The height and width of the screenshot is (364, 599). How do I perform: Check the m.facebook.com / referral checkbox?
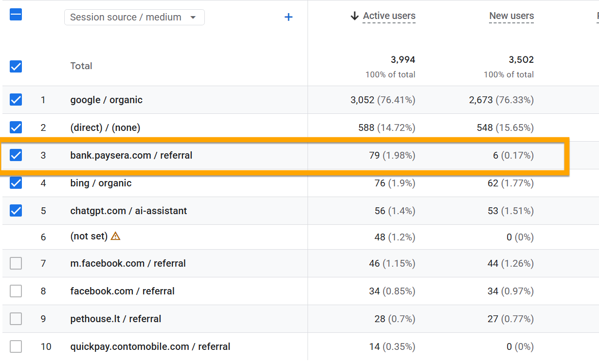point(16,263)
